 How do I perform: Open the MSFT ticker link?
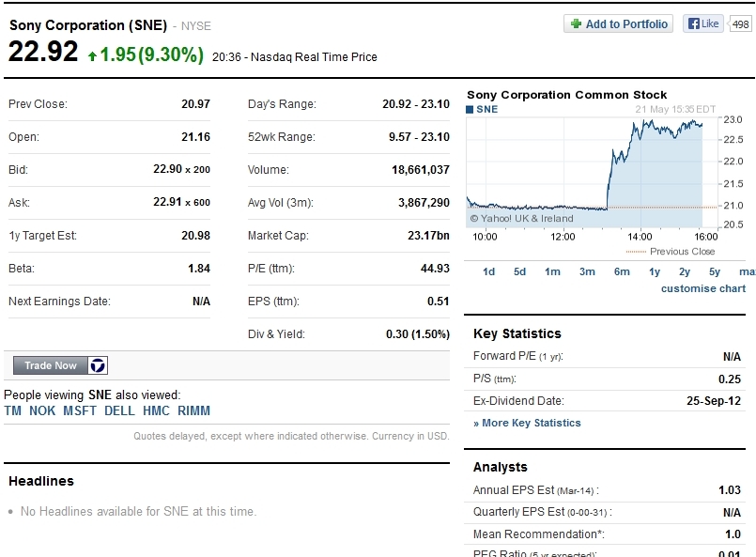(x=80, y=410)
